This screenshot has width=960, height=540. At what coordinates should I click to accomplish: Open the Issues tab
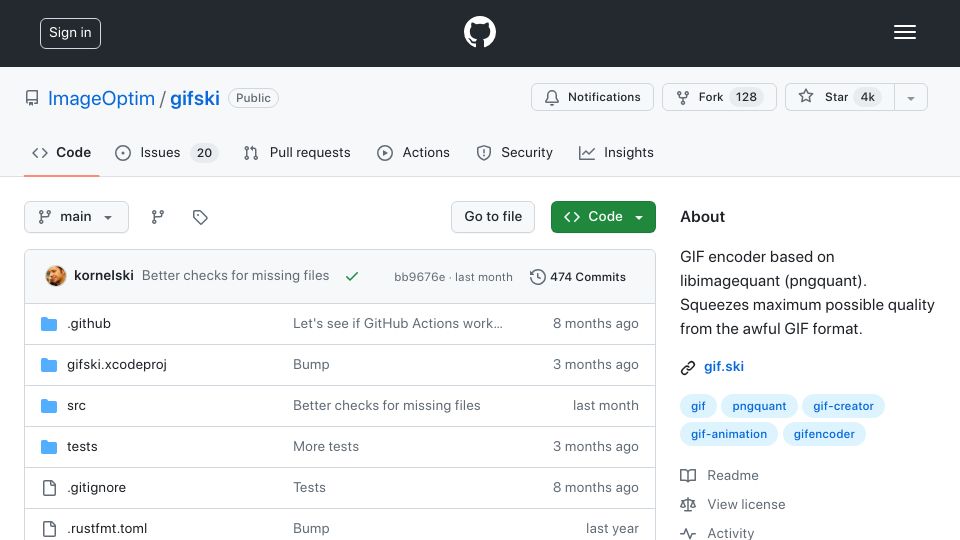pyautogui.click(x=166, y=152)
